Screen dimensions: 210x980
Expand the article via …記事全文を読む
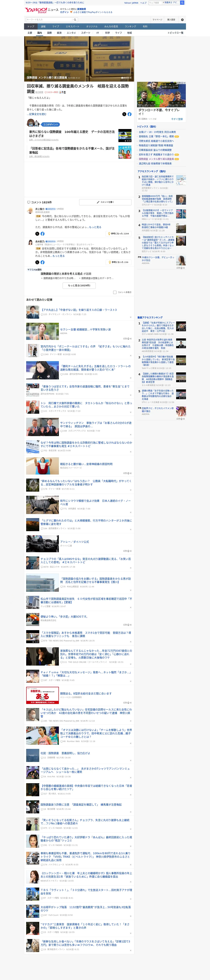click(37, 114)
